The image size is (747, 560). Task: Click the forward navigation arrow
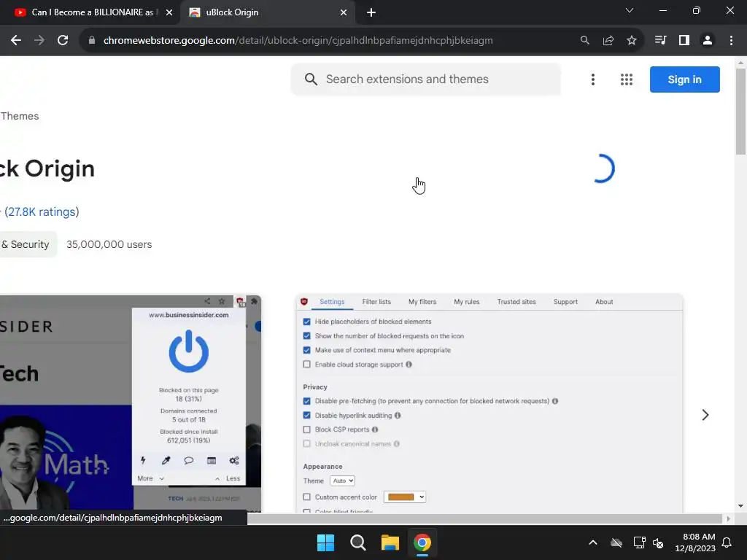(39, 41)
